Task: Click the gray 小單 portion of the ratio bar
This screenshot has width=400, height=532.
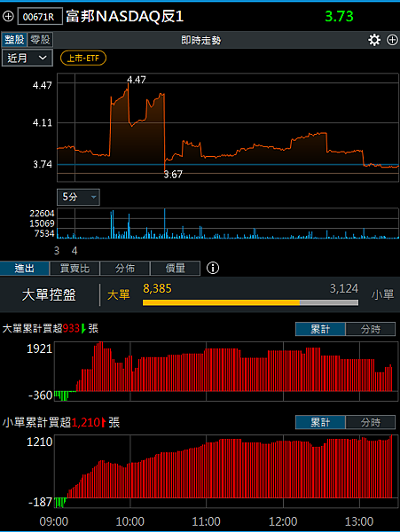Action: pyautogui.click(x=329, y=302)
